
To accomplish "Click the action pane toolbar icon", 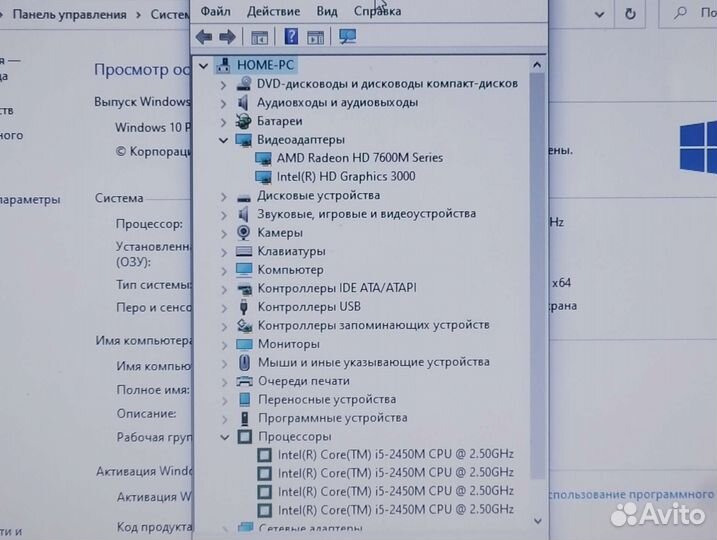I will pos(315,37).
